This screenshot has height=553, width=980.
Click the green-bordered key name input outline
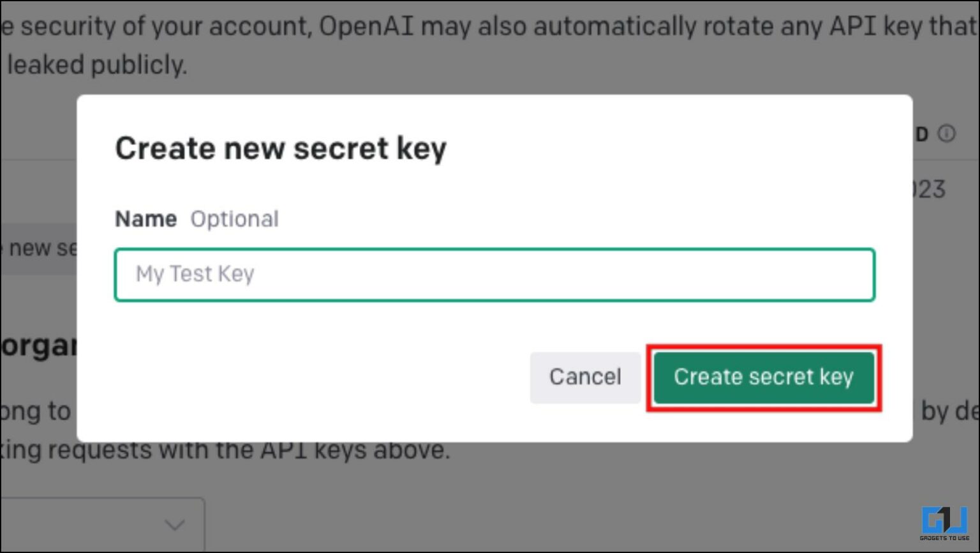(494, 250)
